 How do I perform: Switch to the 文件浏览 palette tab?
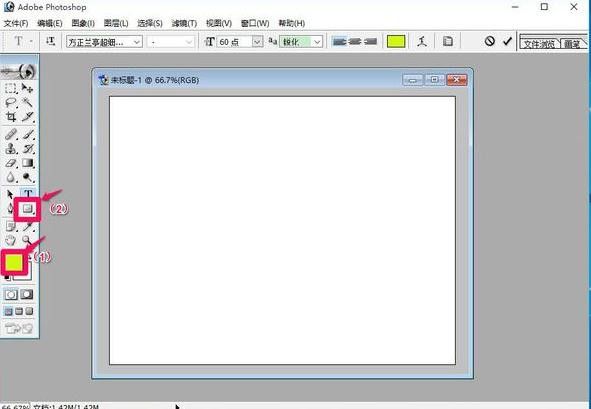(x=539, y=43)
